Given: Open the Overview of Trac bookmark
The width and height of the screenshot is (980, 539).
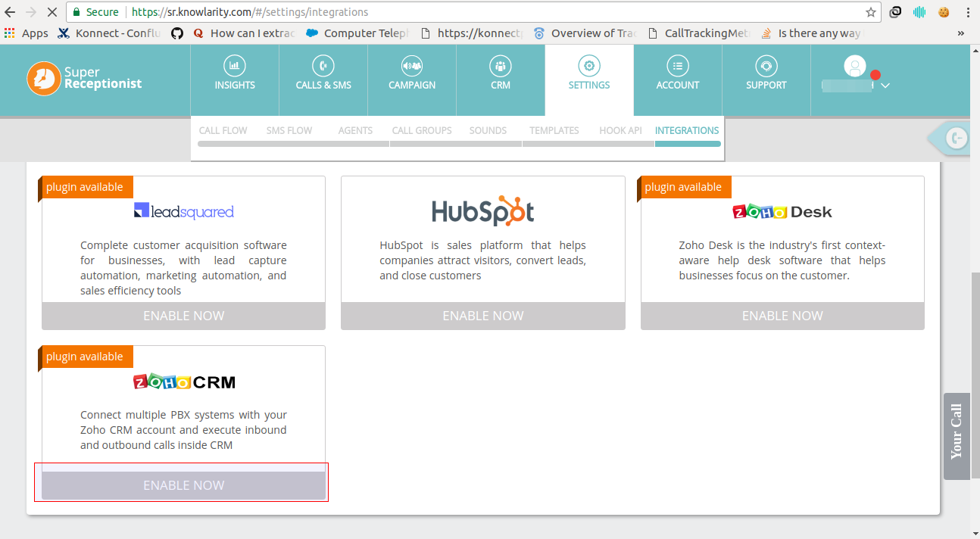Looking at the screenshot, I should pos(585,33).
